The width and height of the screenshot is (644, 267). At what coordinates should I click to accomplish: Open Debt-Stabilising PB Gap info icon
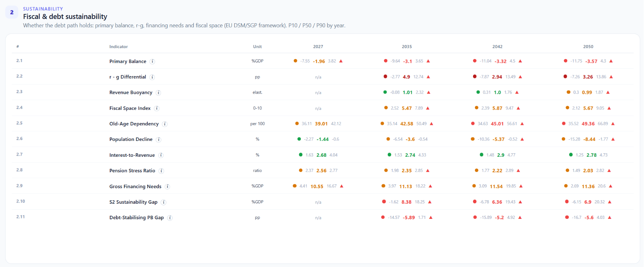(x=170, y=218)
